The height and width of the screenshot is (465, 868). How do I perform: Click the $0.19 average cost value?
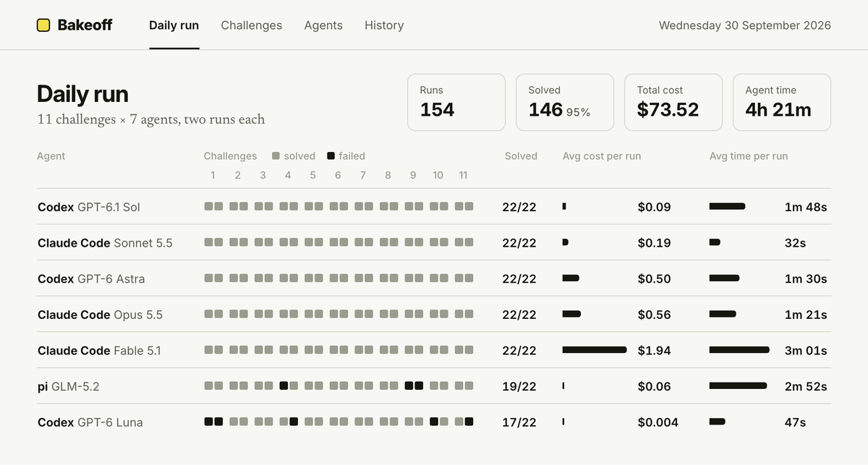(x=654, y=243)
